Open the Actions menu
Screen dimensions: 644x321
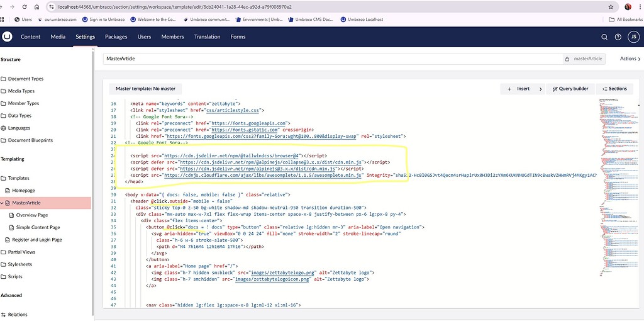630,59
